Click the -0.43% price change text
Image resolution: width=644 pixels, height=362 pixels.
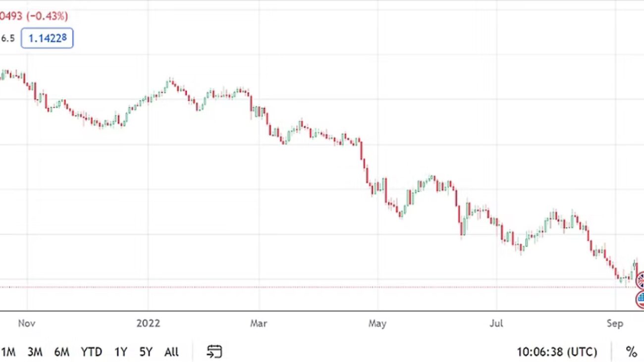coord(48,16)
